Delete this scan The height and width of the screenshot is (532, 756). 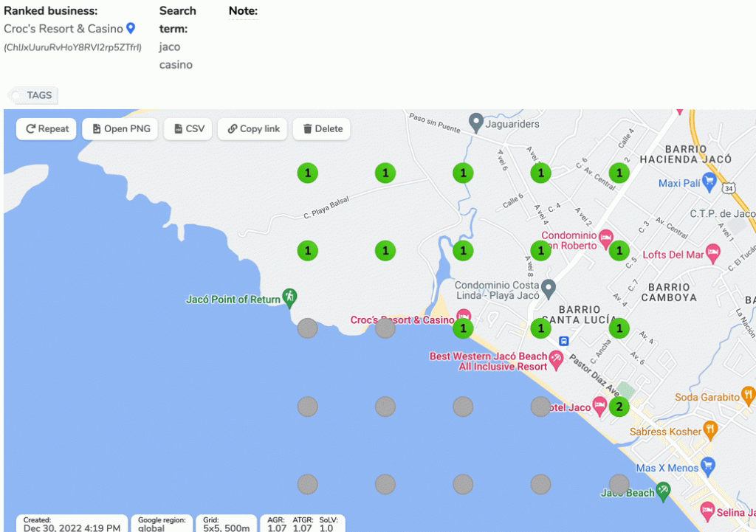[322, 128]
